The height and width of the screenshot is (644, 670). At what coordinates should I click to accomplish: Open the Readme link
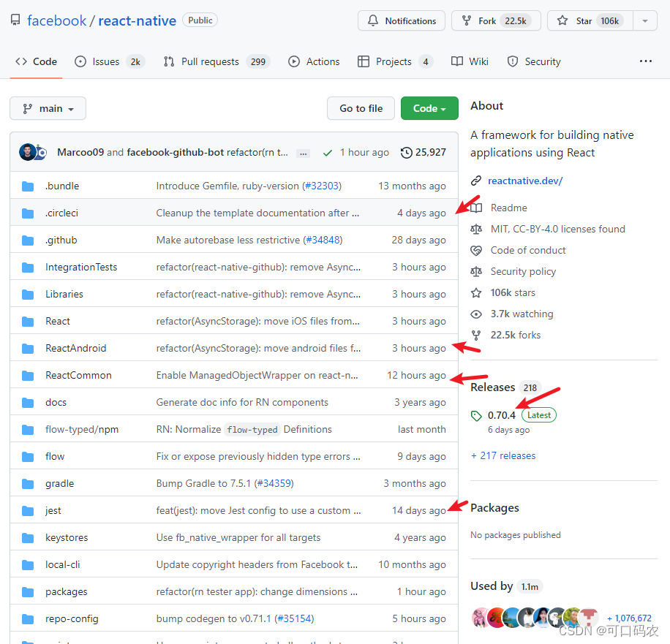pyautogui.click(x=508, y=208)
